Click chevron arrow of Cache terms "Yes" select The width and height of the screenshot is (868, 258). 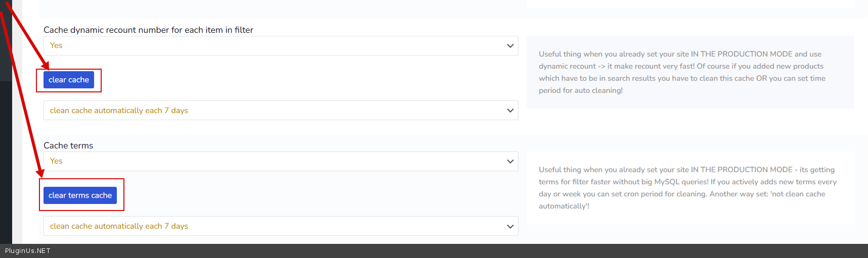[510, 162]
